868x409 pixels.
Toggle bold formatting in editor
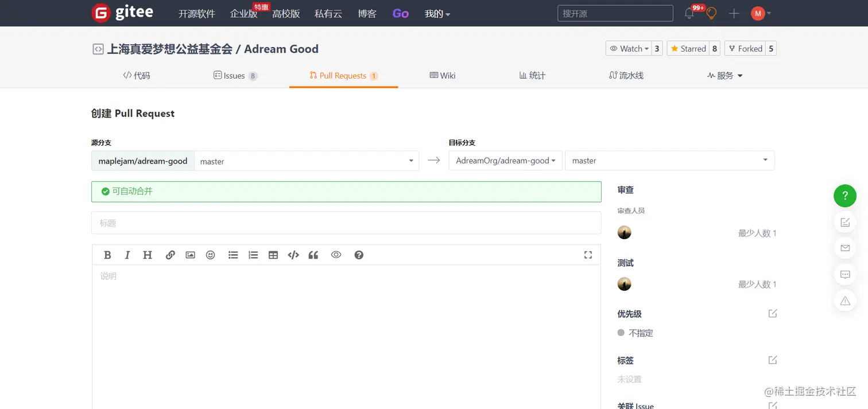(107, 255)
